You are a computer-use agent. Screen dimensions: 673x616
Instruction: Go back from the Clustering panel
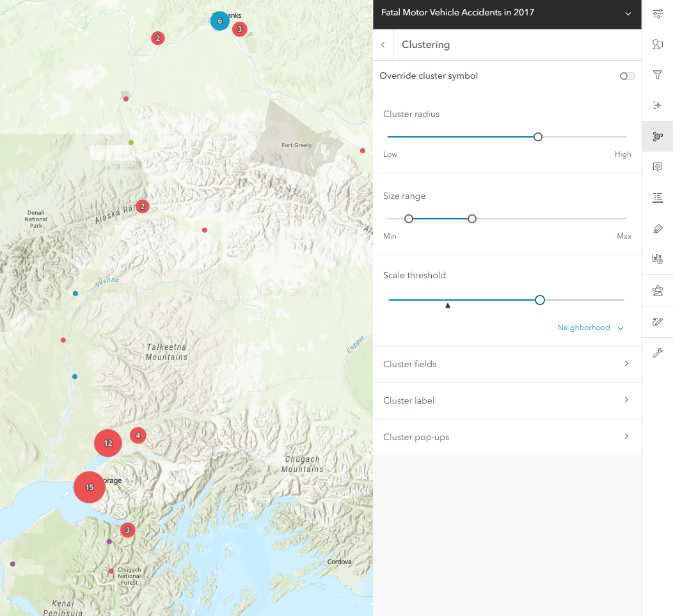(383, 45)
